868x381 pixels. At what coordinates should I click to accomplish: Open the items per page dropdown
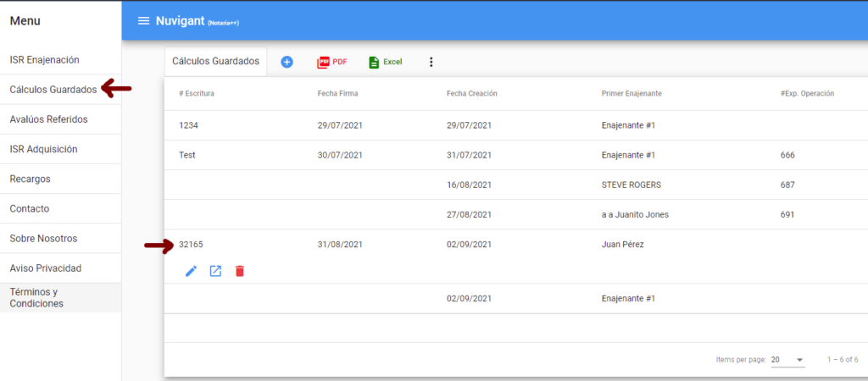787,360
